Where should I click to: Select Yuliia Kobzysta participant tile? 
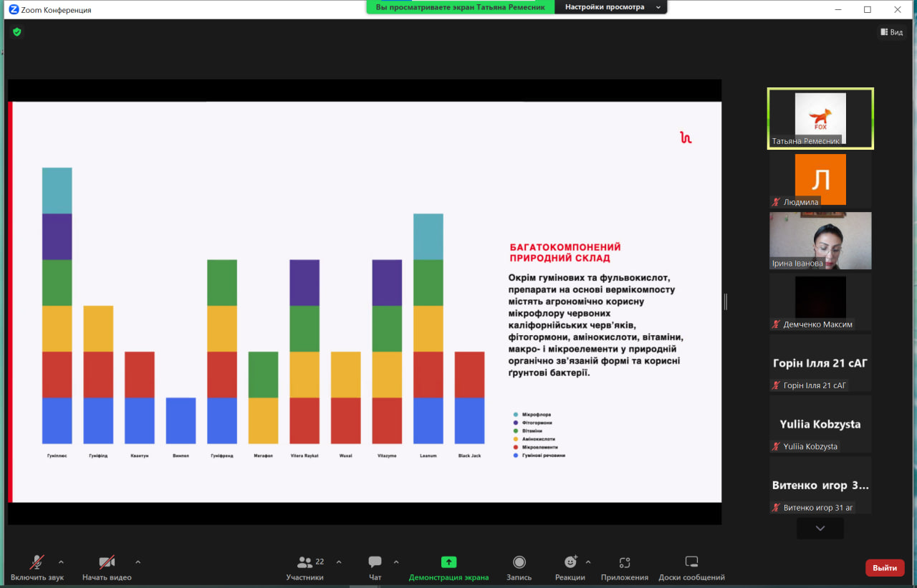coord(820,424)
